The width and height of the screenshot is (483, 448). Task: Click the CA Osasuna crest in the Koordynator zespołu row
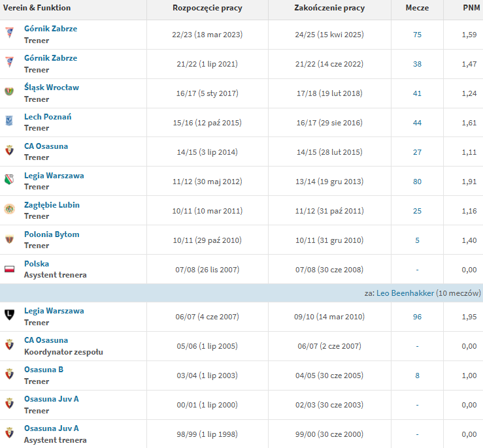(10, 344)
